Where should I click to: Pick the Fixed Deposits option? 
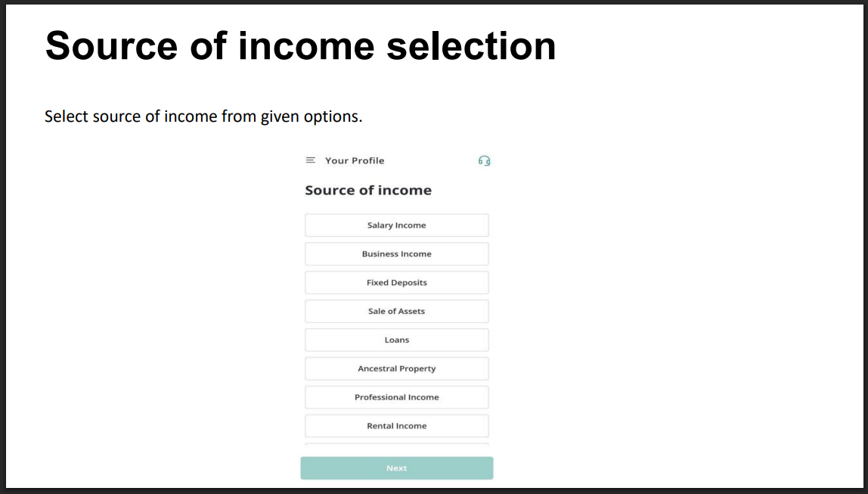click(x=397, y=283)
